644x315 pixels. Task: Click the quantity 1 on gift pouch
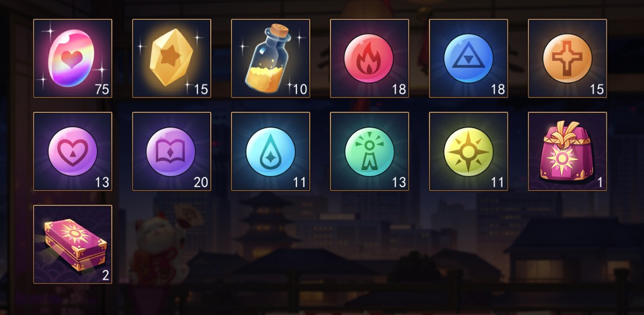tap(600, 183)
